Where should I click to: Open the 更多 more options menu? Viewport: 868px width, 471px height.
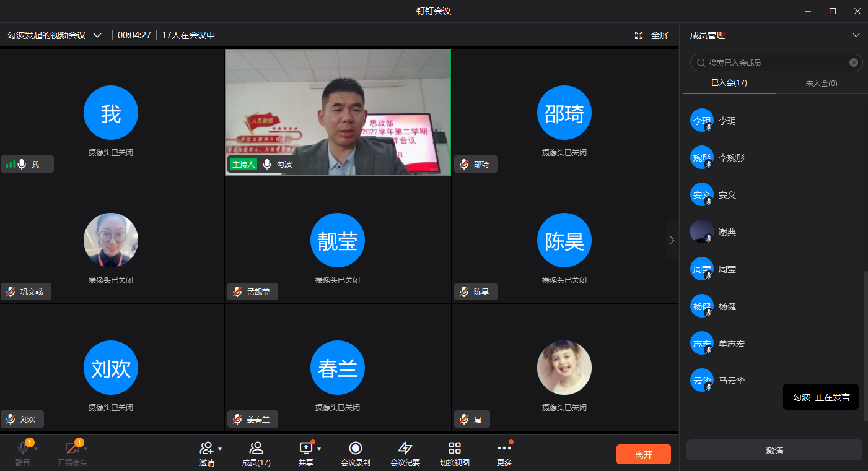tap(504, 449)
